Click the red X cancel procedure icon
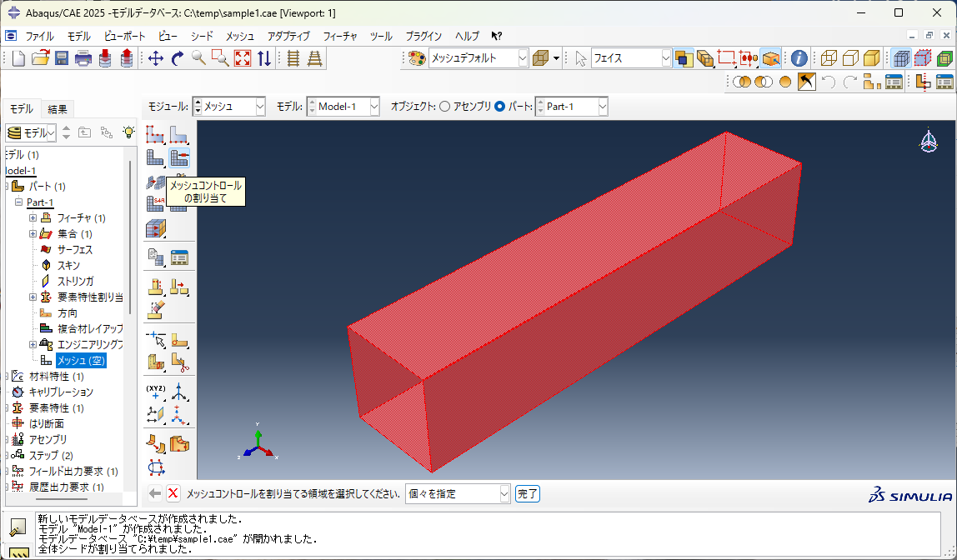Viewport: 957px width, 560px height. (173, 493)
